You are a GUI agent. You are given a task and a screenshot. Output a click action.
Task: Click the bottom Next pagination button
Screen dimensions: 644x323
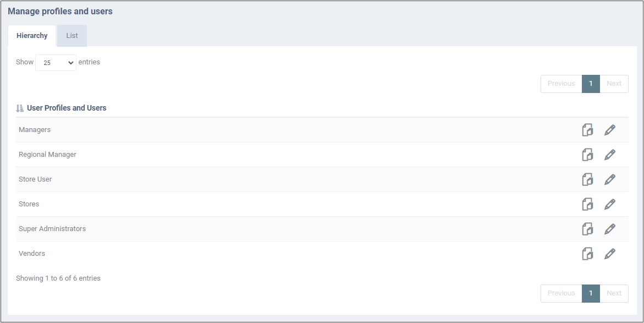[x=614, y=293]
